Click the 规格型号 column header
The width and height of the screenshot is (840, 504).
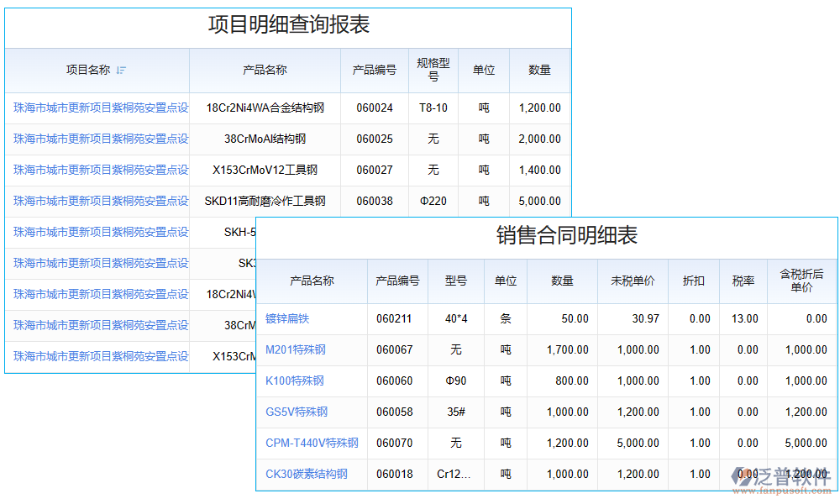click(x=433, y=71)
